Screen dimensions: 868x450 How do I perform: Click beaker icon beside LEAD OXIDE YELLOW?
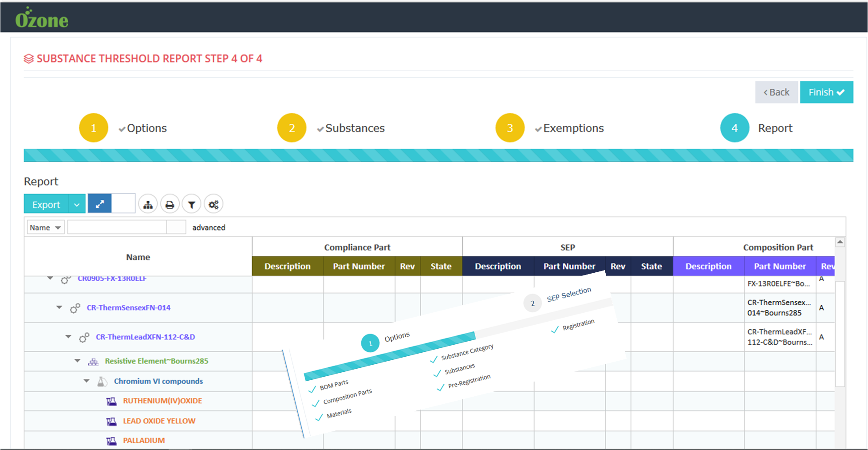click(x=111, y=421)
